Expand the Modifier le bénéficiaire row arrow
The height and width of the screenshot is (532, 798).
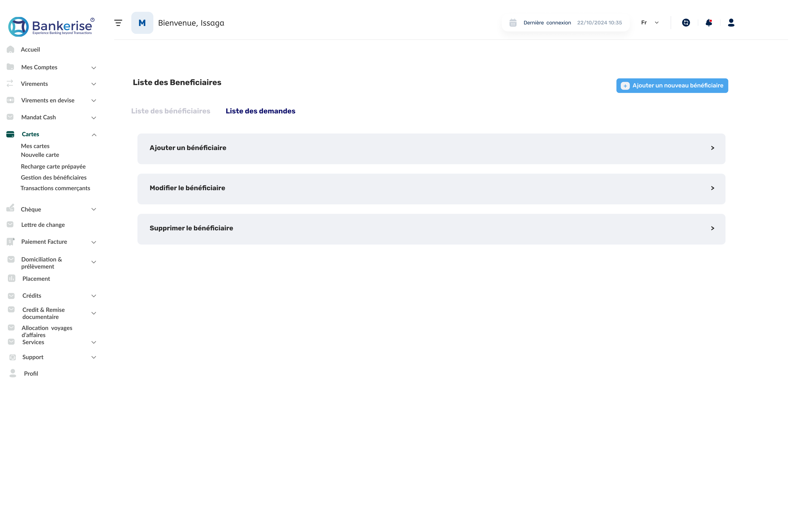pyautogui.click(x=713, y=188)
